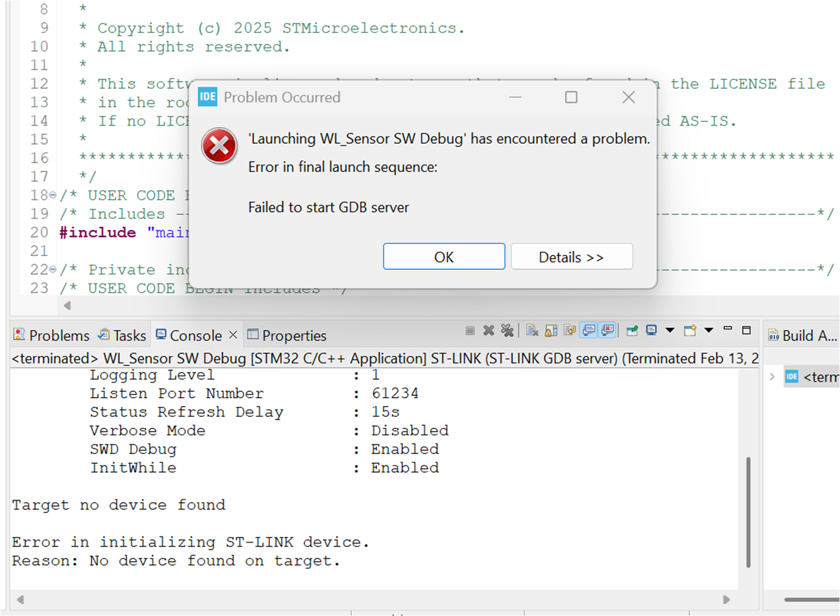The width and height of the screenshot is (840, 616).
Task: Enable Scroll Lock in the Console
Action: click(x=551, y=330)
